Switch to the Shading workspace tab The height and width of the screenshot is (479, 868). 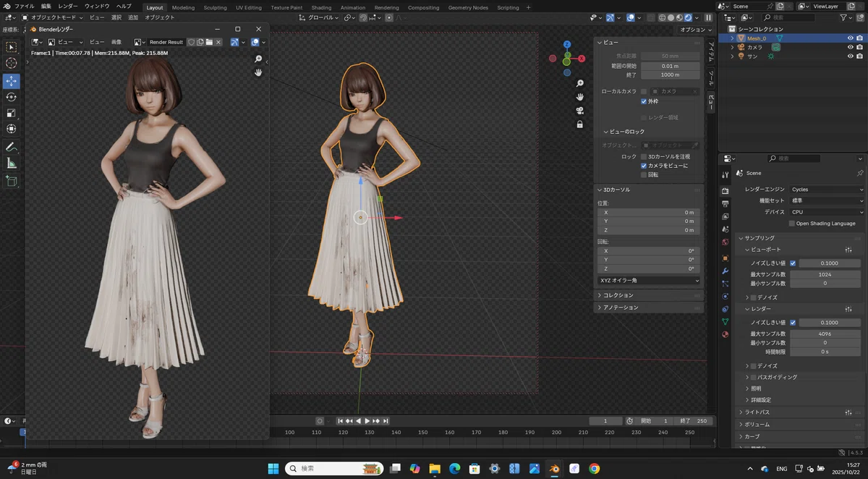321,7
